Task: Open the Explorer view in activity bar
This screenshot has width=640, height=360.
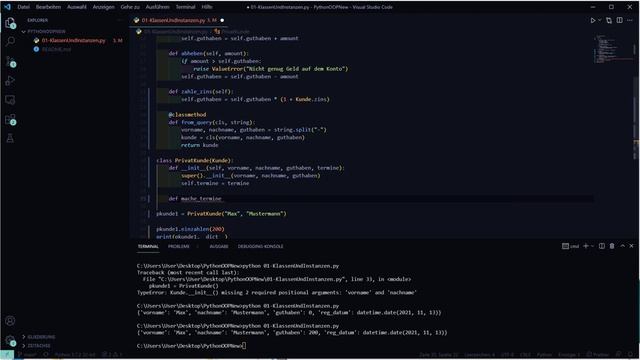Action: coord(10,23)
